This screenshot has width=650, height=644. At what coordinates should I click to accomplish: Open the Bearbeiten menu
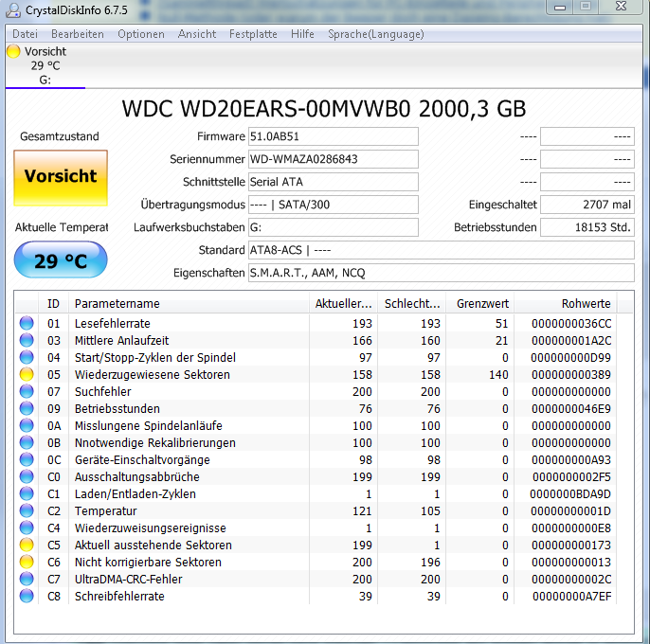pyautogui.click(x=78, y=34)
